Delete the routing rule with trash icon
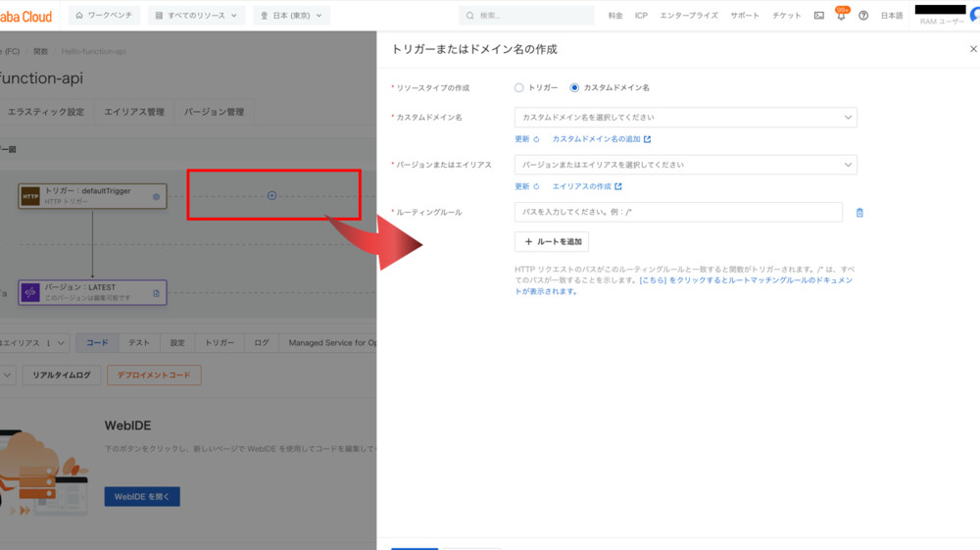 859,213
